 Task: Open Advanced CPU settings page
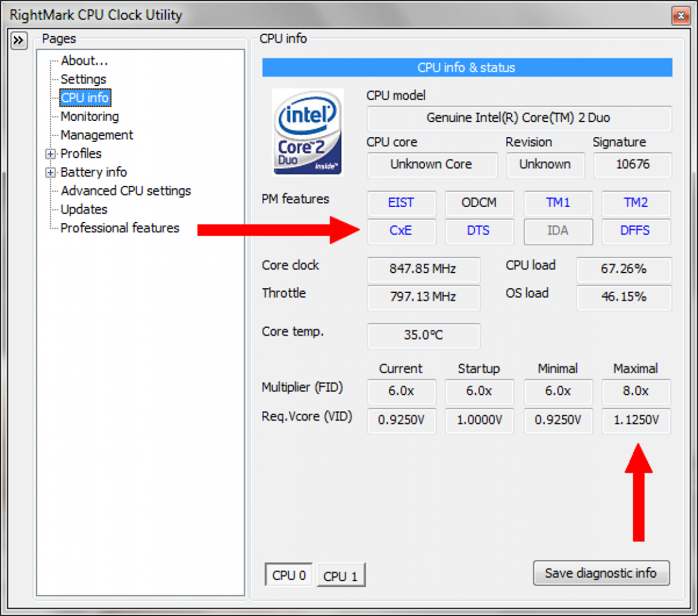(x=126, y=191)
